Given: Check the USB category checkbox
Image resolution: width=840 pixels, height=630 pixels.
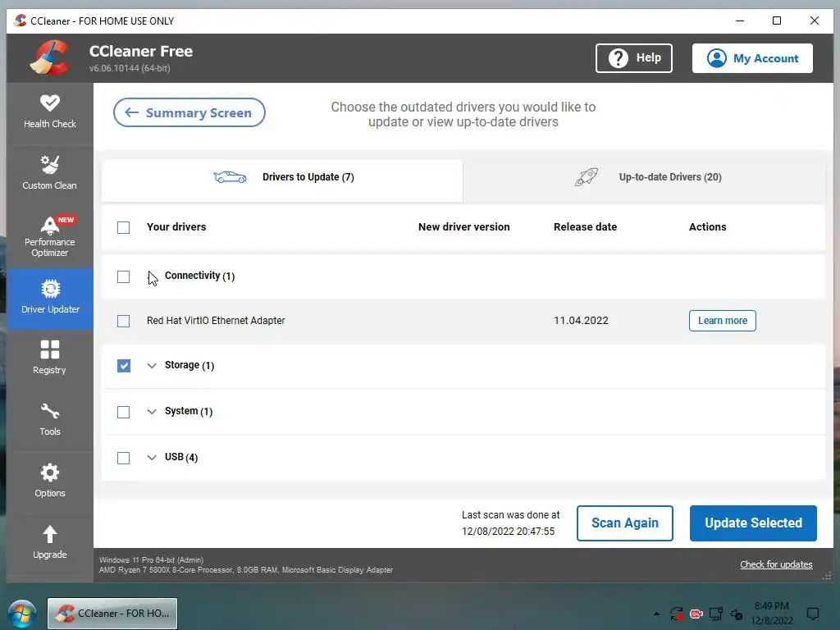Looking at the screenshot, I should (x=123, y=458).
